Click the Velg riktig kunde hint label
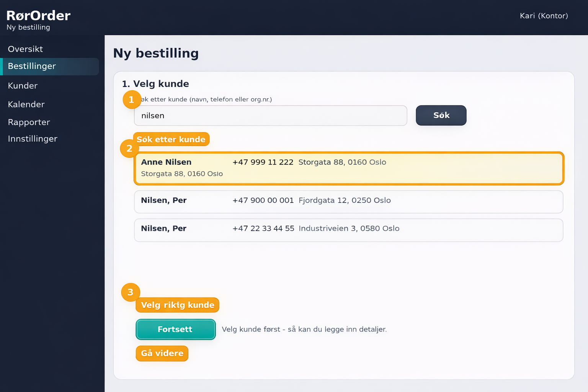 (x=177, y=305)
